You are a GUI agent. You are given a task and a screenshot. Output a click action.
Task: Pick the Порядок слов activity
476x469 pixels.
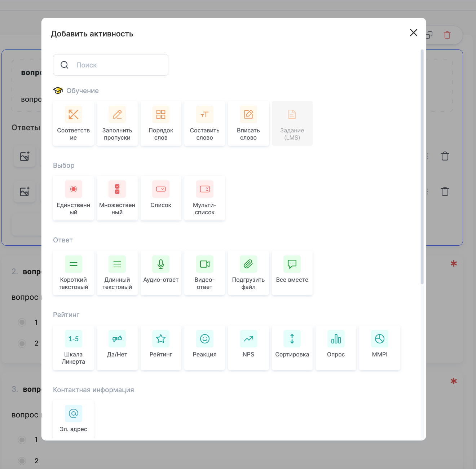pos(161,123)
